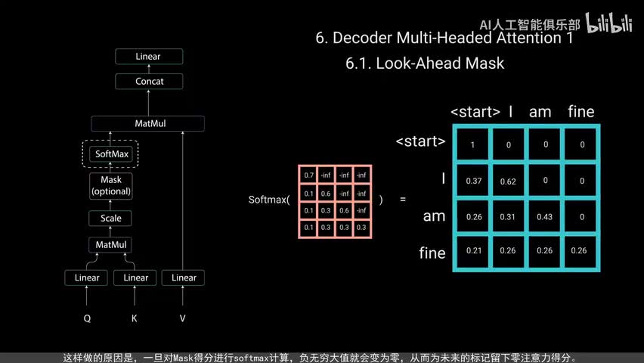Click the Linear block above Q
Screen dimensions: 644x363
tap(87, 278)
